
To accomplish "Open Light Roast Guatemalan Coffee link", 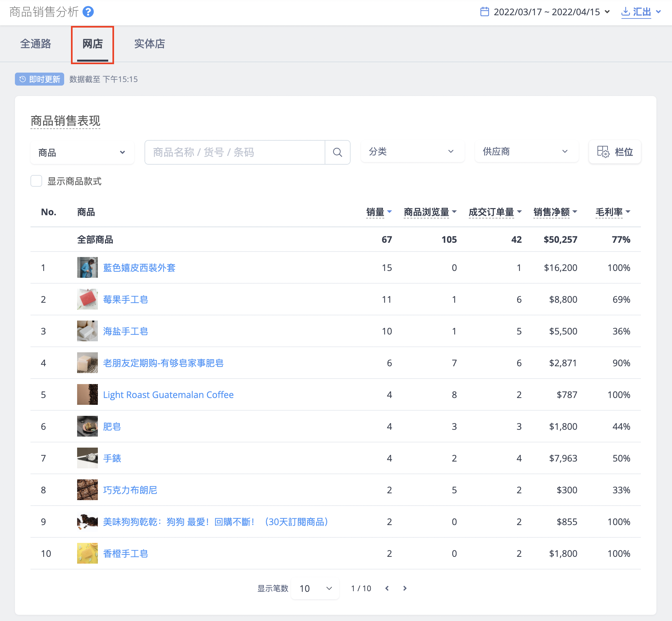I will (x=168, y=394).
